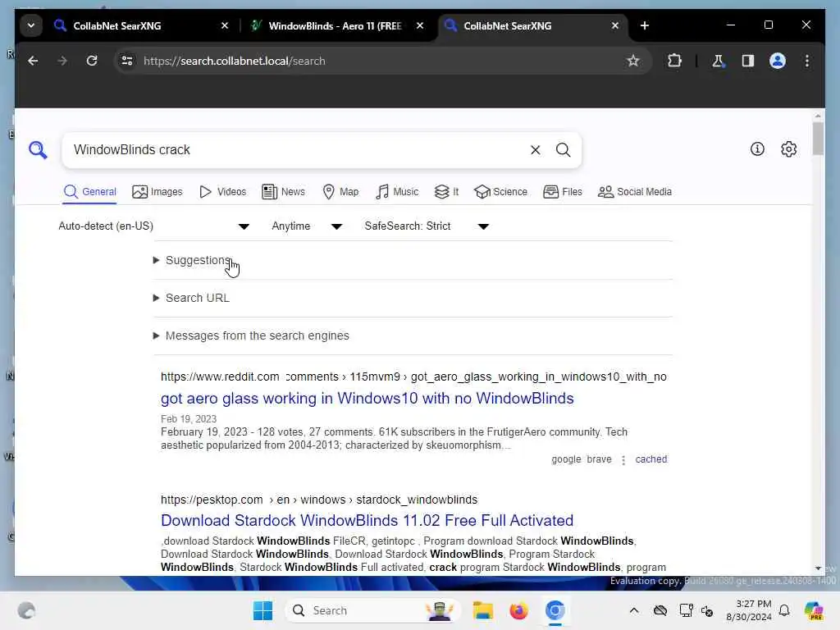The image size is (840, 630).
Task: Reload the current page
Action: point(92,61)
